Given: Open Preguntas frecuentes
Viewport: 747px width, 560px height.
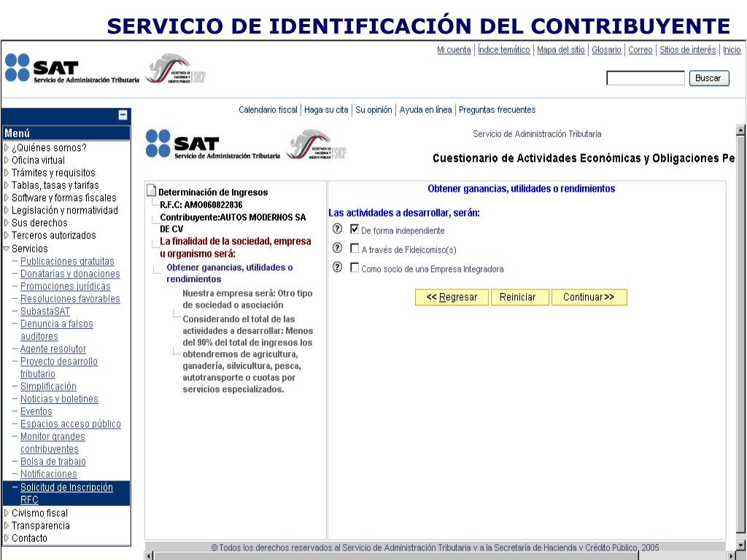Looking at the screenshot, I should click(x=497, y=110).
